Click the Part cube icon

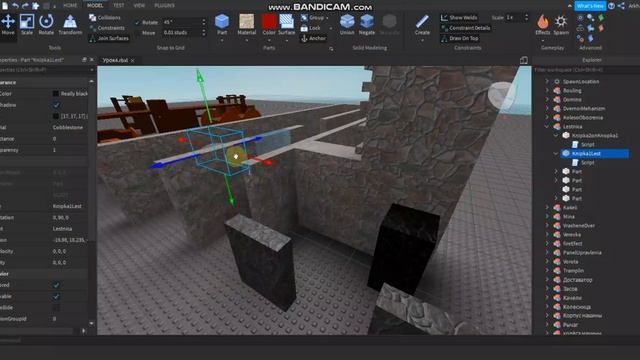click(x=222, y=21)
